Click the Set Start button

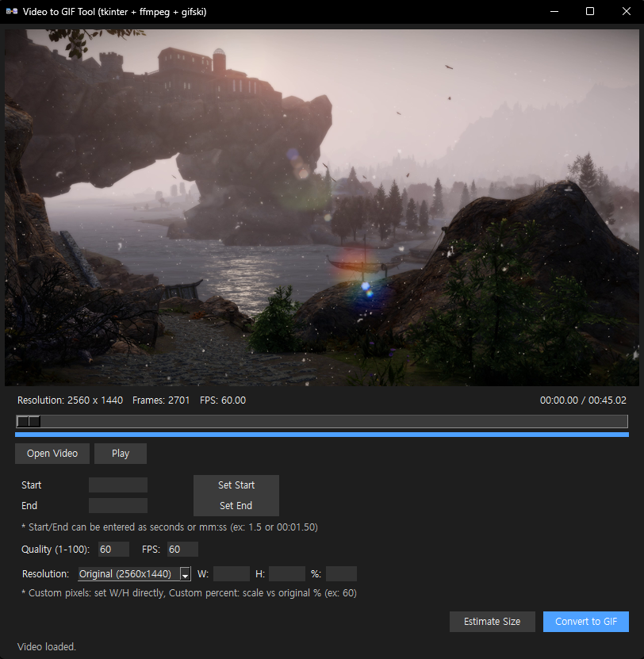coord(236,485)
